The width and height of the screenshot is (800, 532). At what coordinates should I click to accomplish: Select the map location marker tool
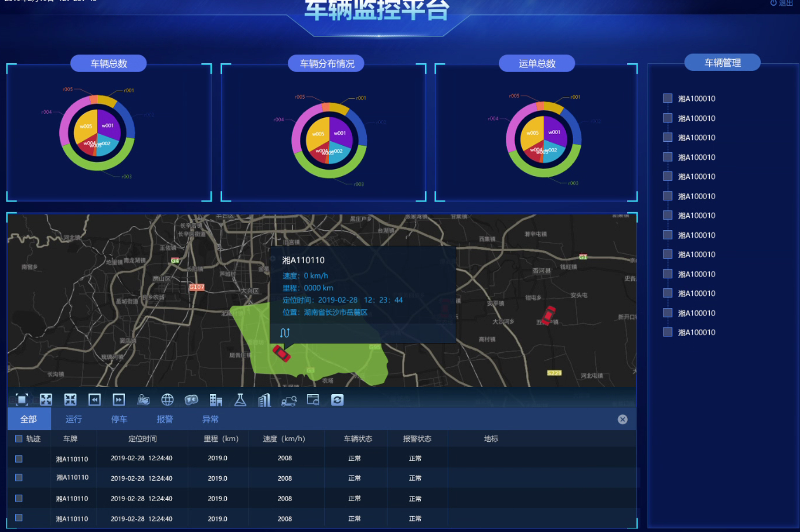click(143, 399)
